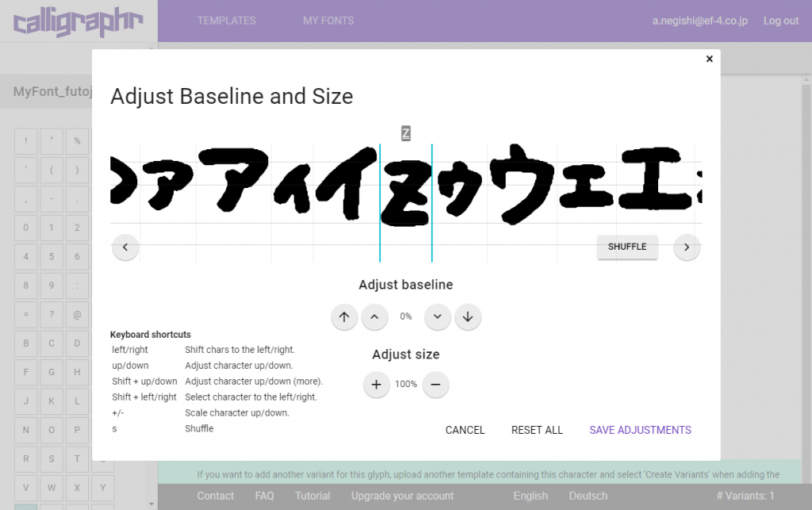812x510 pixels.
Task: Increase character size with the plus button
Action: point(377,385)
